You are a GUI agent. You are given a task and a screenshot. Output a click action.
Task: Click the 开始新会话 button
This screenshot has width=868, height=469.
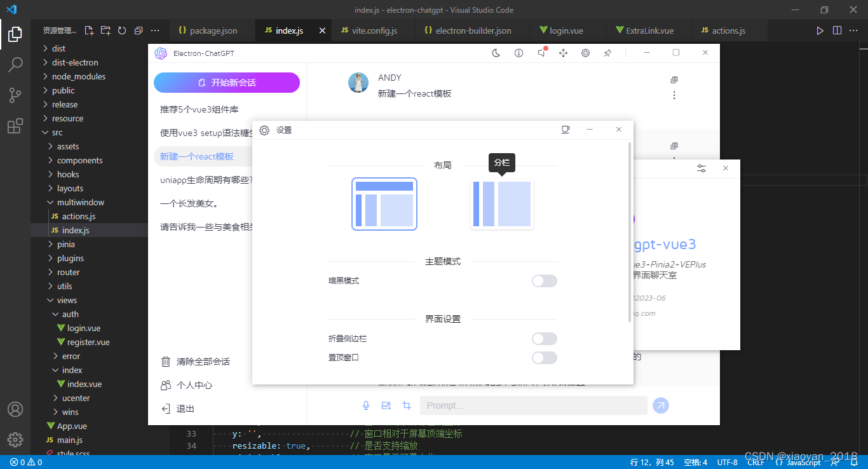(x=227, y=83)
